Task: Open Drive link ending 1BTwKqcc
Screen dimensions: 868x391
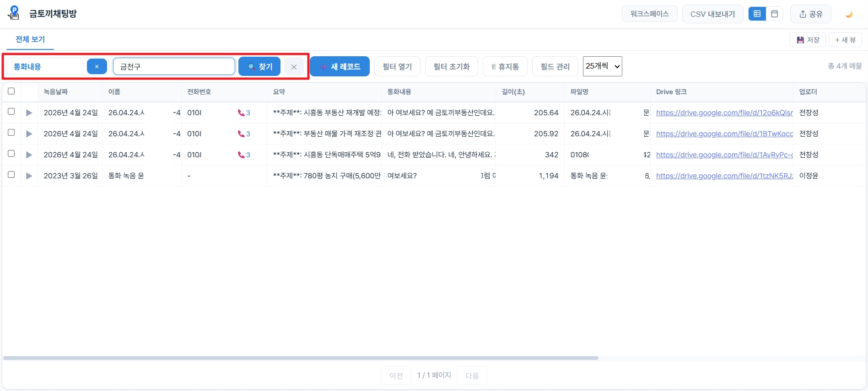Action: [724, 134]
